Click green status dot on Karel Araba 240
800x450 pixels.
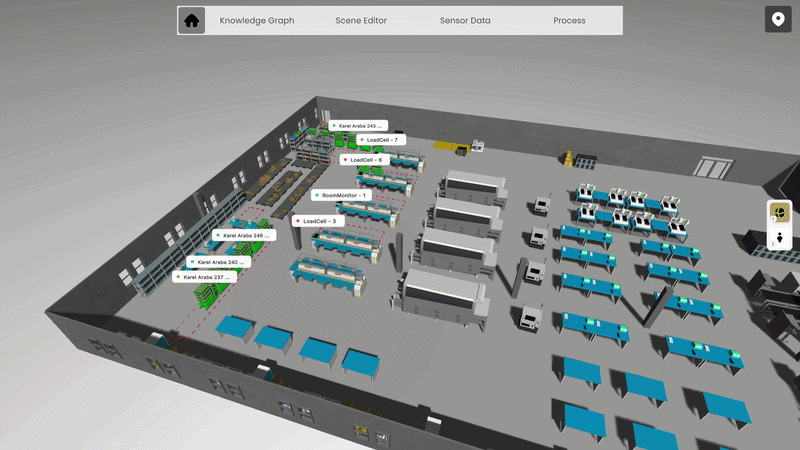click(x=192, y=262)
